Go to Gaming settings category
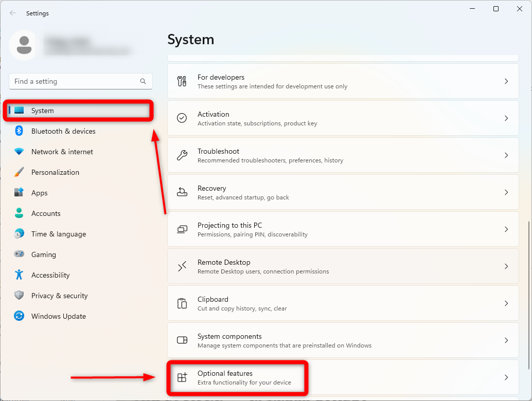The image size is (532, 401). tap(80, 254)
